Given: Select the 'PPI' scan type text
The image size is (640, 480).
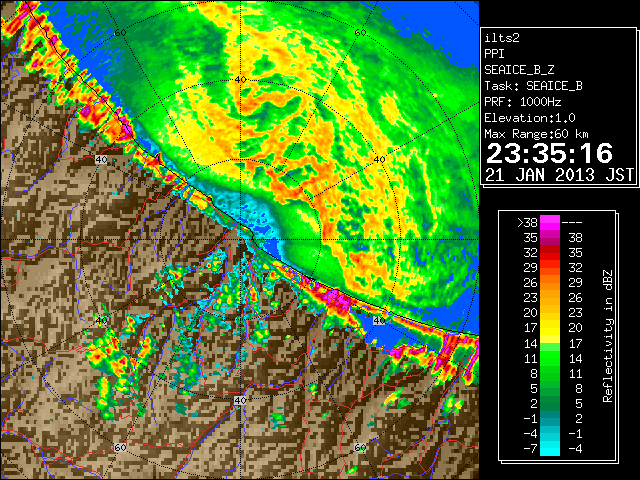Looking at the screenshot, I should (x=494, y=54).
